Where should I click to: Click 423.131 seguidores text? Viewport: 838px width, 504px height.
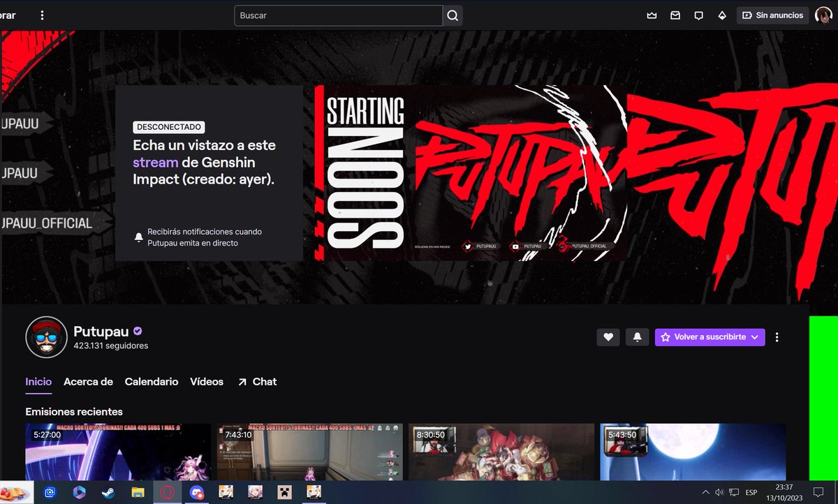coord(111,346)
